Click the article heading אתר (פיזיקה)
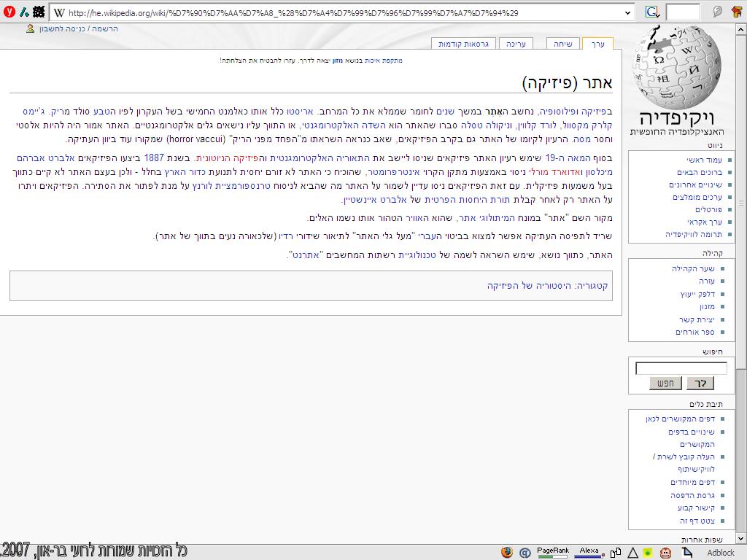Screen dimensions: 747x560 pos(567,83)
